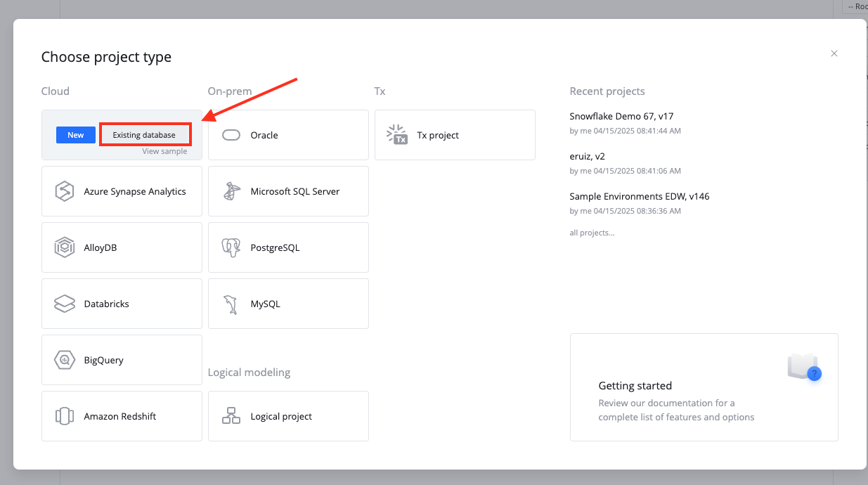Open recent project Snowflake Demo 67
The image size is (868, 485).
623,115
